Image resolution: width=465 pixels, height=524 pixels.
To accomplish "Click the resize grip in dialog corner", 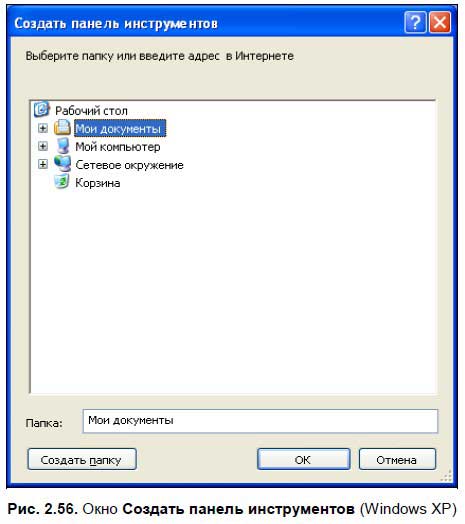I will 447,476.
